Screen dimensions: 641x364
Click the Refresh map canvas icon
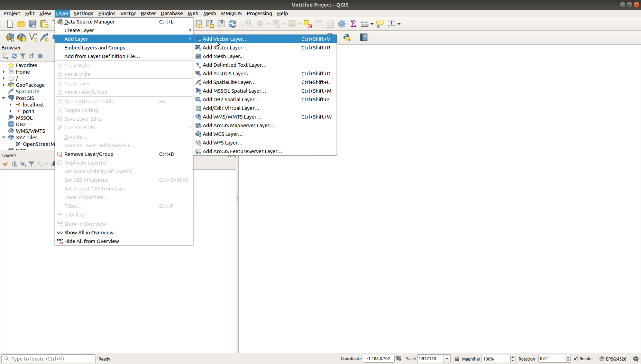[x=232, y=24]
